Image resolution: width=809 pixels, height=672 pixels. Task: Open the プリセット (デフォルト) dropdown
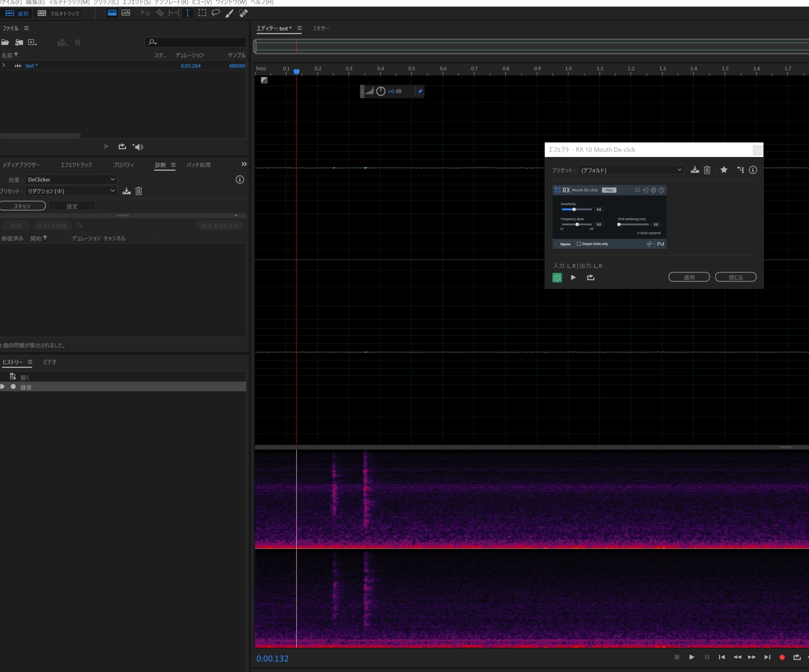tap(631, 170)
